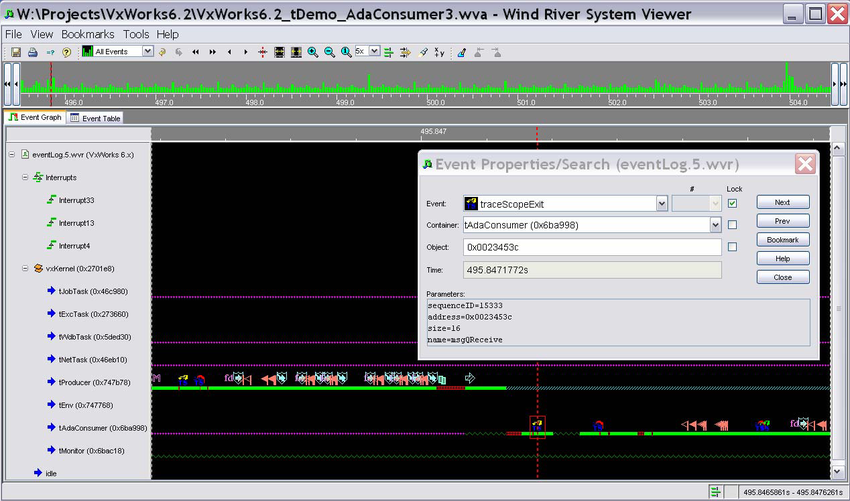Select Interrupt33 in the tree
Viewport: 850px width, 501px height.
tap(70, 200)
